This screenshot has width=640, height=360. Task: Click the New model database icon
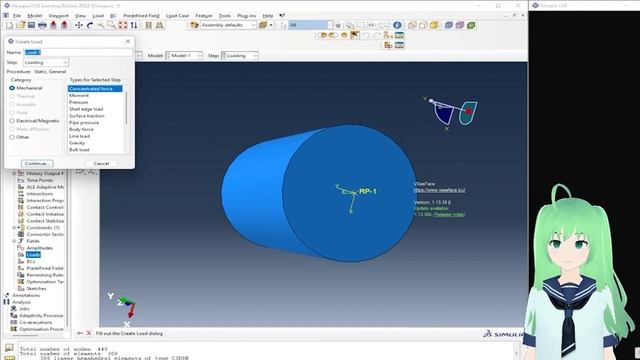(x=9, y=25)
